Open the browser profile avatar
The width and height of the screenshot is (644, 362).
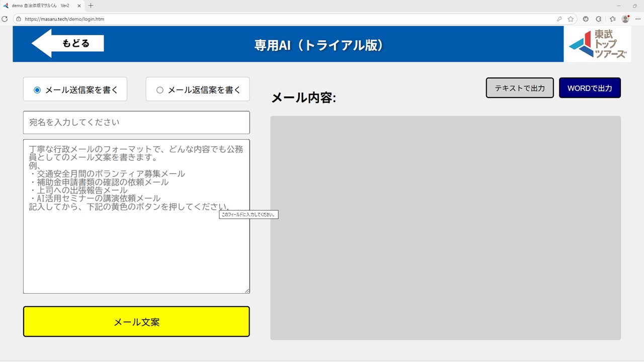tap(625, 19)
